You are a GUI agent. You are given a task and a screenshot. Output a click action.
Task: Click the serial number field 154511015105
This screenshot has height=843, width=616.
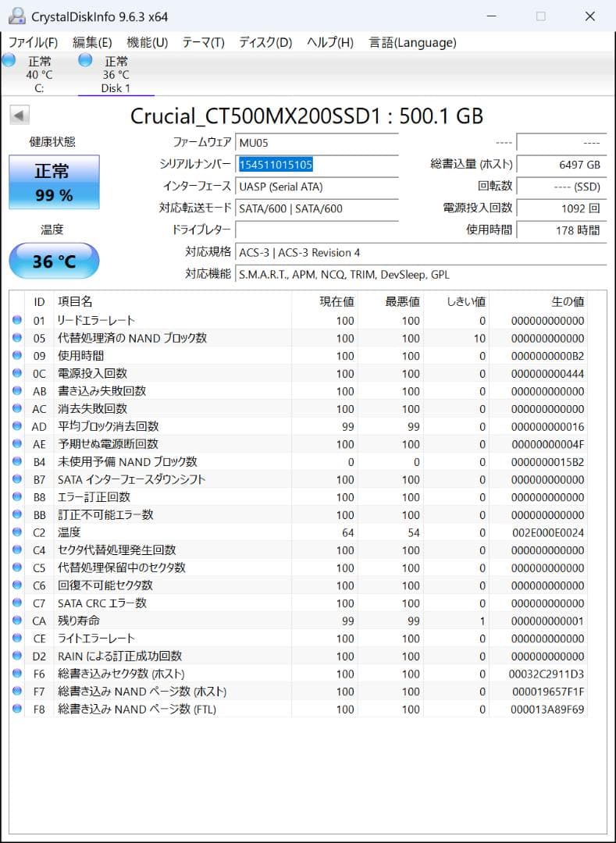(x=317, y=165)
